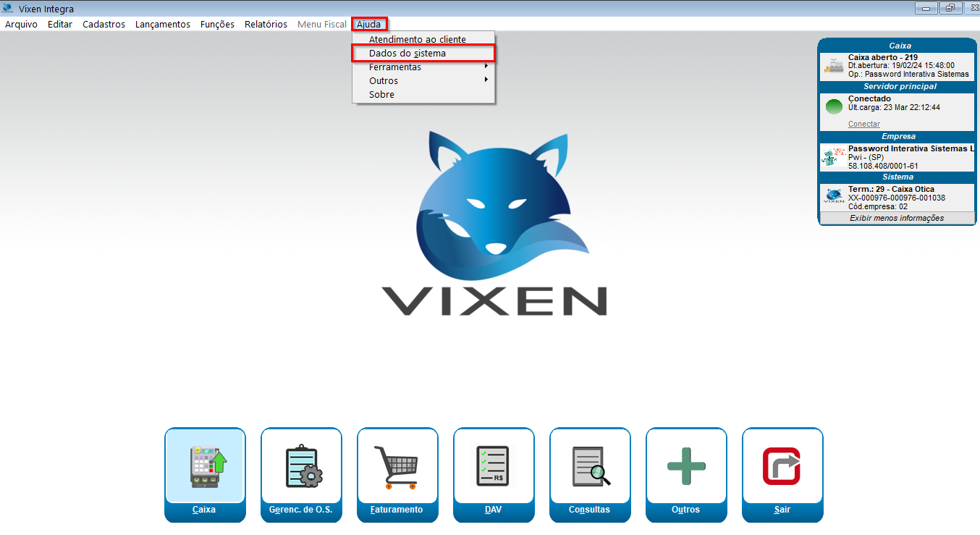Open the Relatórios menu
The height and width of the screenshot is (535, 980).
266,24
